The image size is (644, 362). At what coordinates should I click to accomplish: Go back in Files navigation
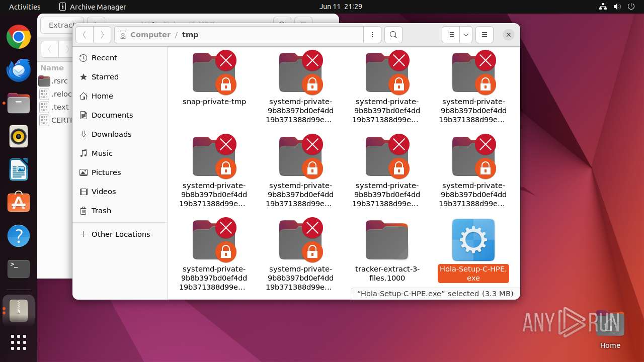(x=85, y=35)
